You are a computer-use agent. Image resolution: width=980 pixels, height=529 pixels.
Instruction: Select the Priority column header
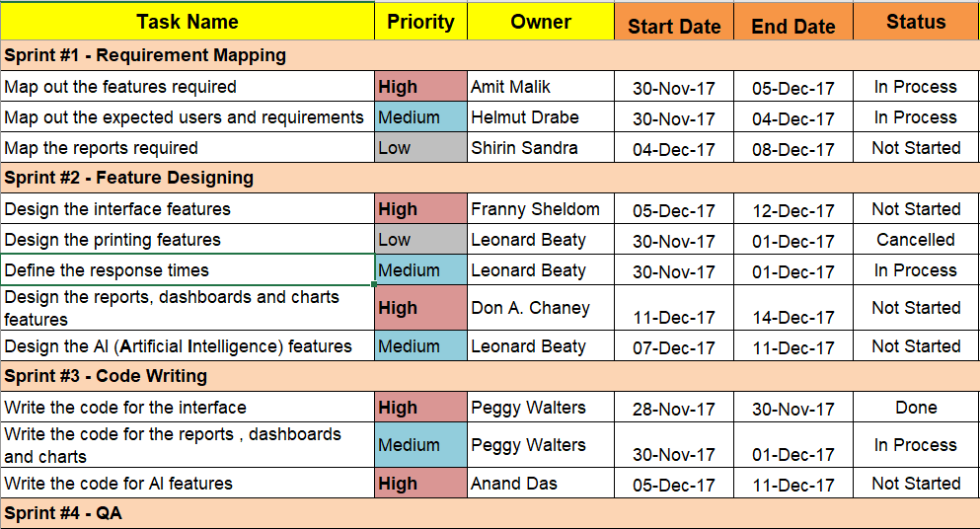(x=420, y=22)
